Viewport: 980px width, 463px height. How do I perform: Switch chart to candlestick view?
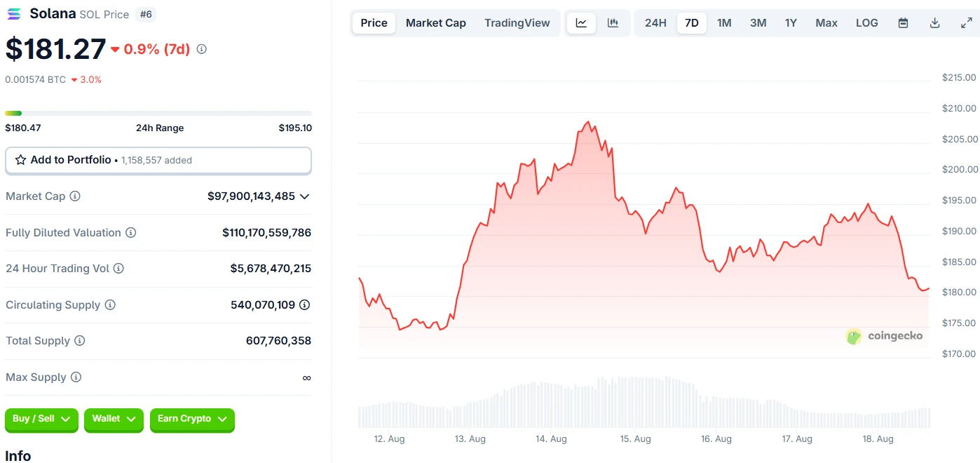coord(613,22)
